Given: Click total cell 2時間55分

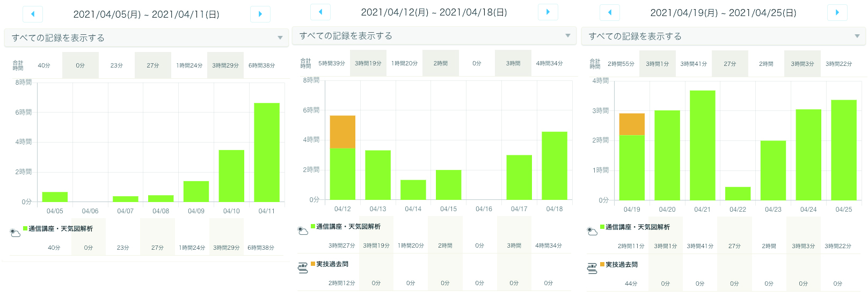Looking at the screenshot, I should [621, 64].
